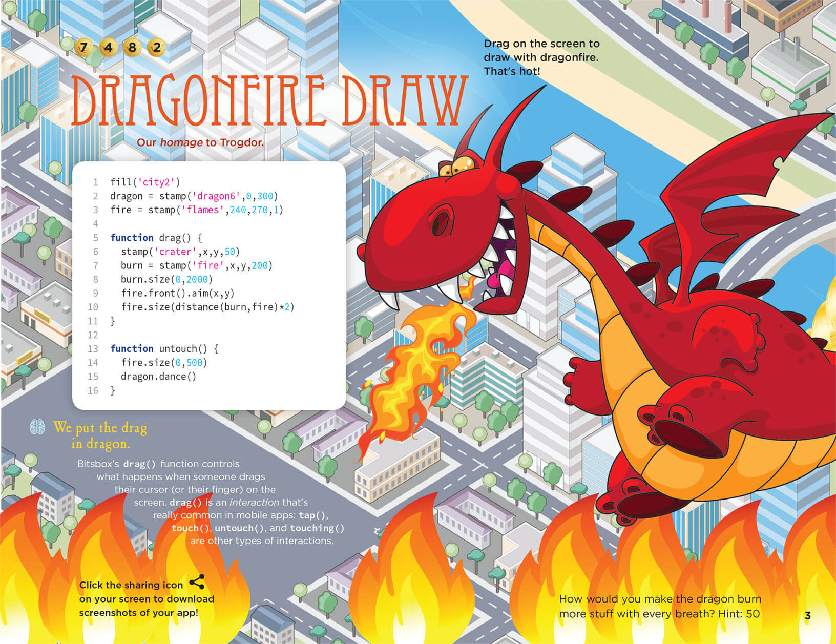Click the gold coin showing number 7
Image resolution: width=836 pixels, height=644 pixels.
[x=83, y=48]
